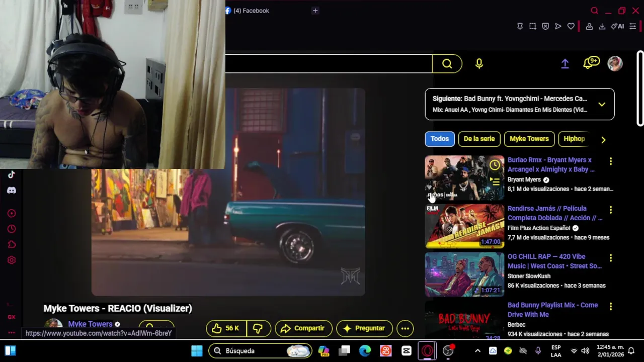This screenshot has width=644, height=362.
Task: Open the ad blocker shield icon
Action: (x=545, y=26)
